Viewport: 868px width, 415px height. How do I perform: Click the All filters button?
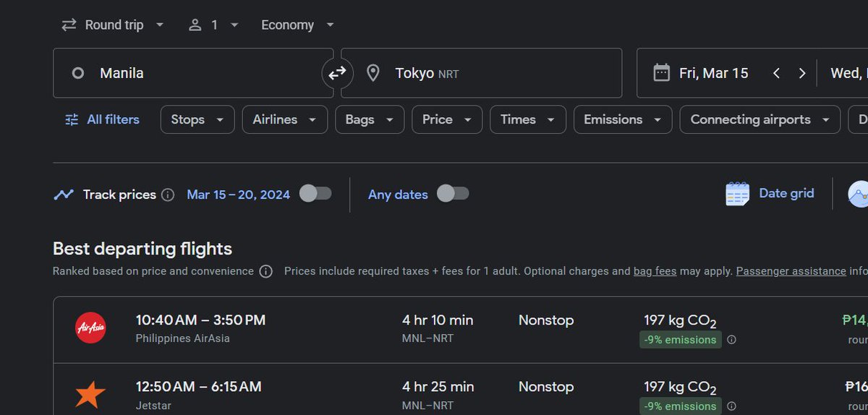tap(102, 119)
